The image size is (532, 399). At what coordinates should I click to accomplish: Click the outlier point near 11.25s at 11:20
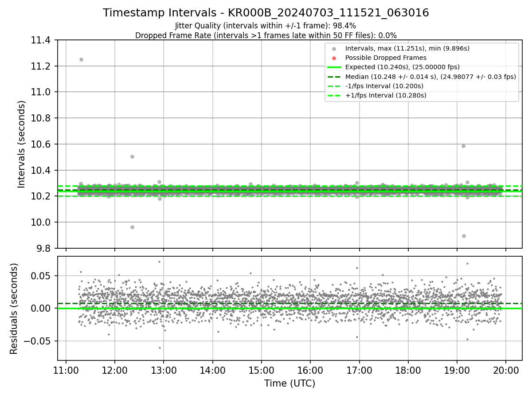click(x=81, y=59)
